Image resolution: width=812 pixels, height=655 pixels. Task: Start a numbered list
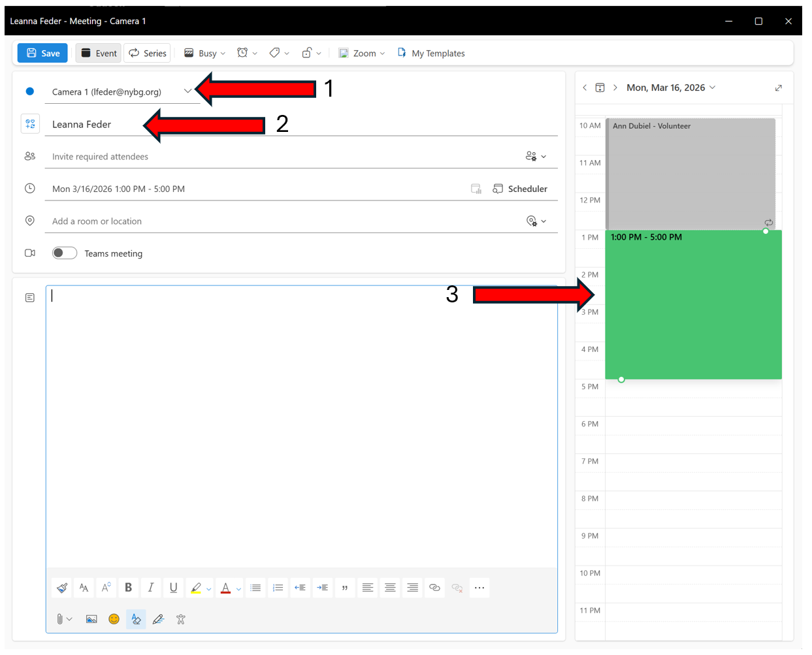tap(278, 588)
